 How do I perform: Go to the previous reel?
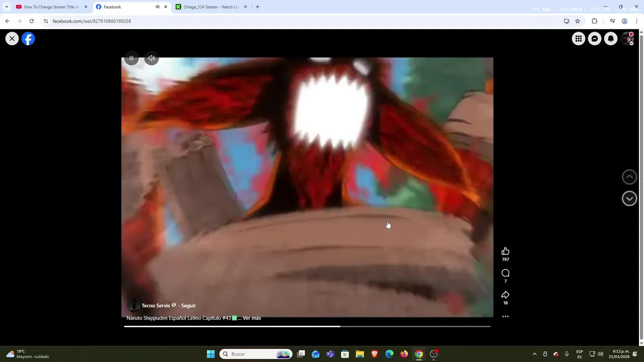tap(629, 177)
